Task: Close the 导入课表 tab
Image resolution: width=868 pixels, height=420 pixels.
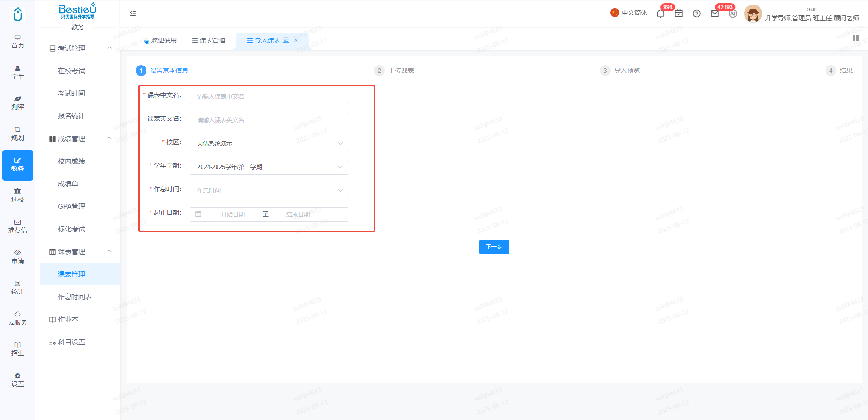Action: [296, 40]
